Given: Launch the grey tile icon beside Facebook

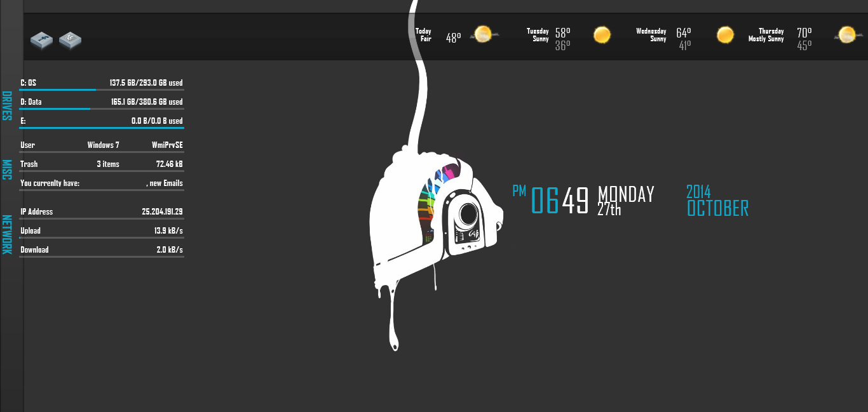Looking at the screenshot, I should coord(71,41).
